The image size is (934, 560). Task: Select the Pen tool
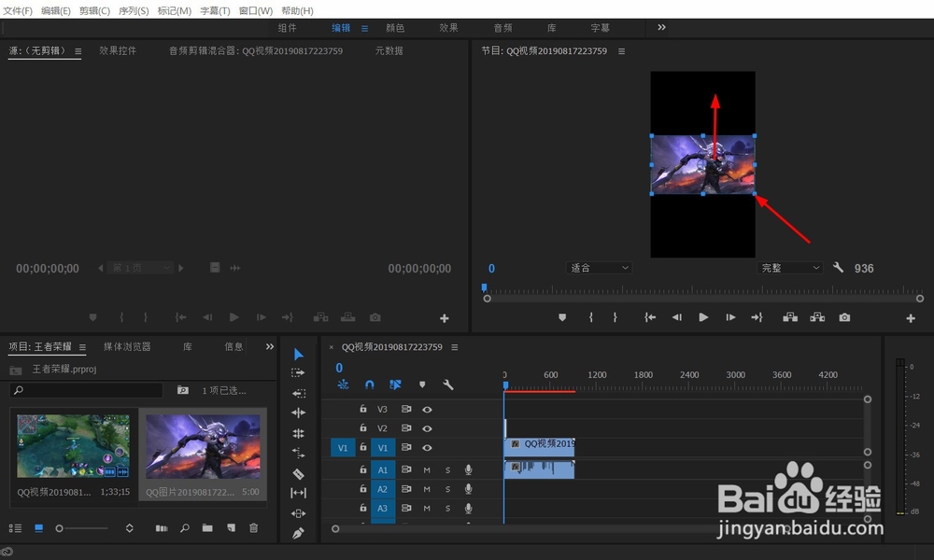pos(299,533)
